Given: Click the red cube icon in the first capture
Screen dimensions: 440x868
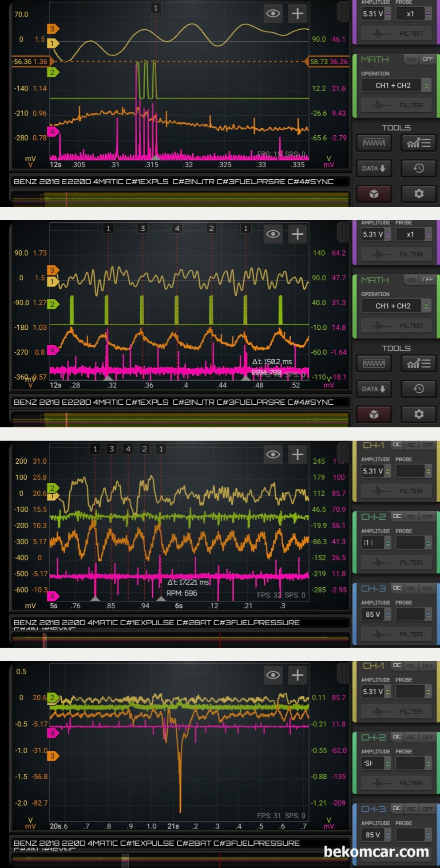Looking at the screenshot, I should [x=374, y=193].
